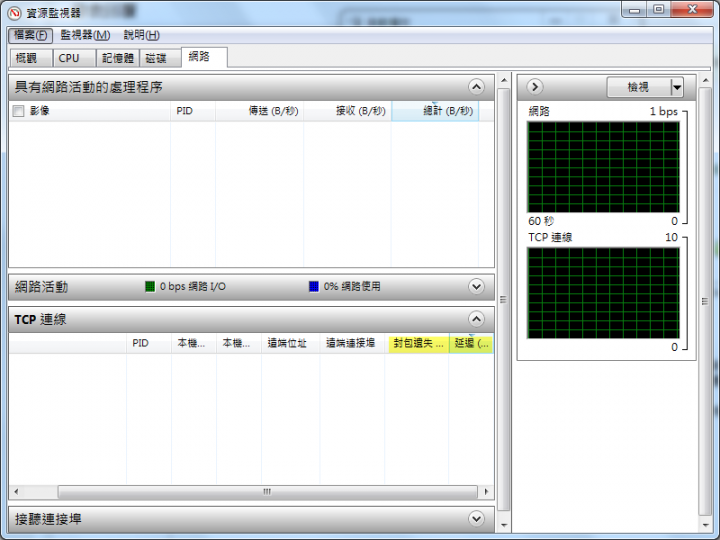Sort TCP connections by PID column
This screenshot has width=720, height=540.
point(149,343)
